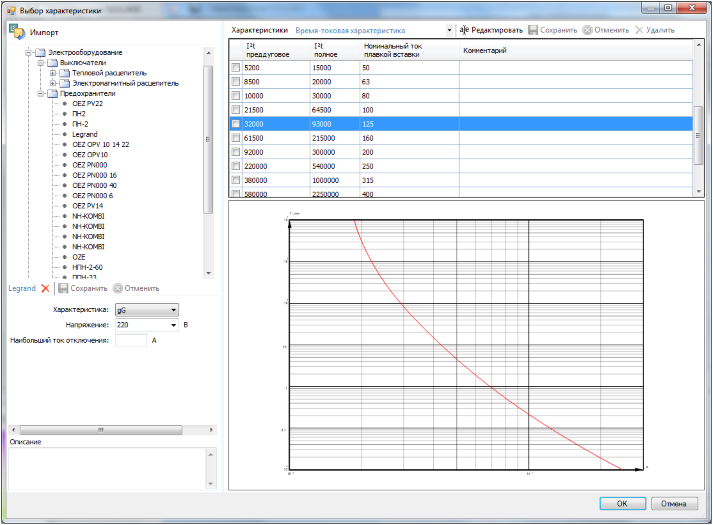Tick the checkbox in row 8500
This screenshot has height=525, width=713.
click(236, 81)
